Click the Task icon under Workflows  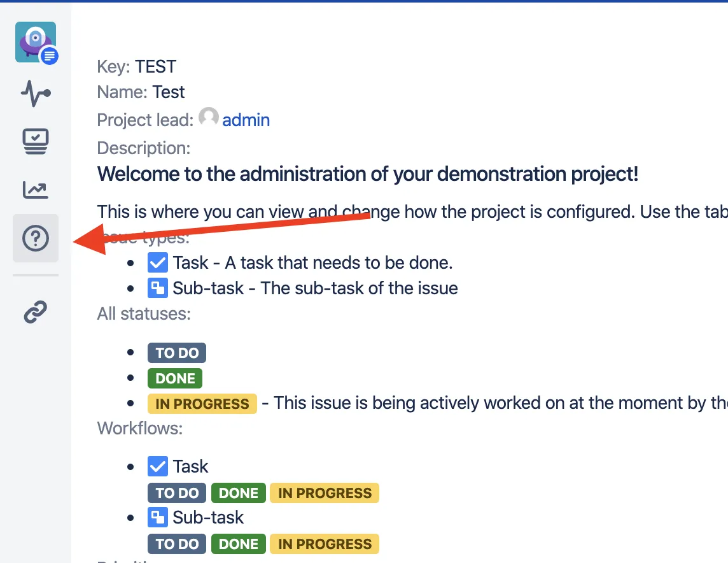(158, 466)
